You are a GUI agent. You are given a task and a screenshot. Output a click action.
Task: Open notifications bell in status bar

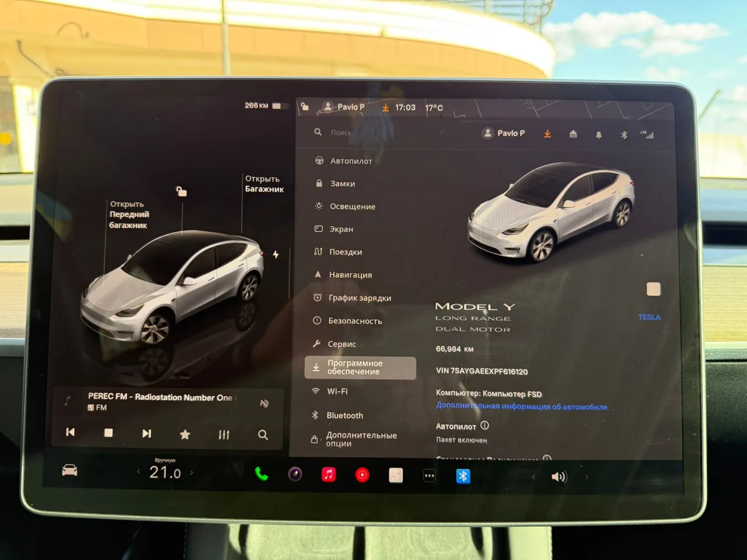598,134
